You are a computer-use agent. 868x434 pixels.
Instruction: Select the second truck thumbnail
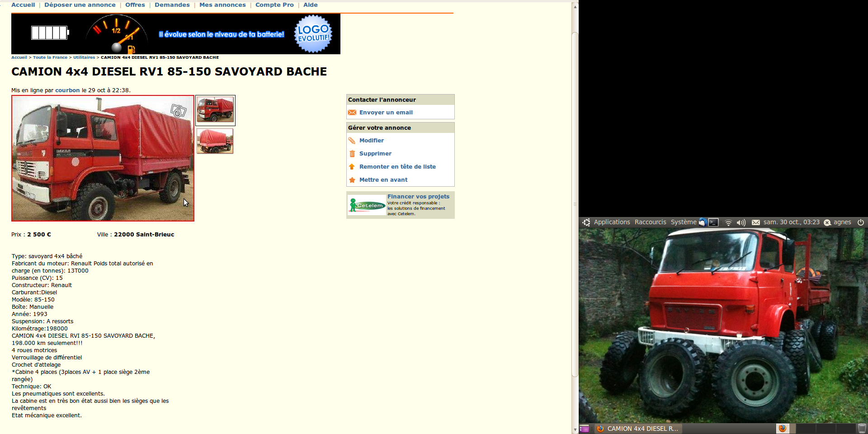(x=215, y=141)
